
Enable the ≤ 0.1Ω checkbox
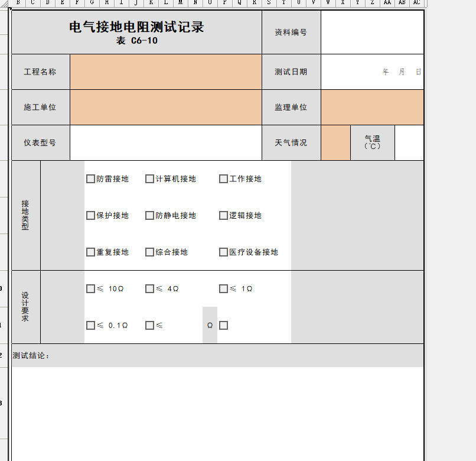90,326
